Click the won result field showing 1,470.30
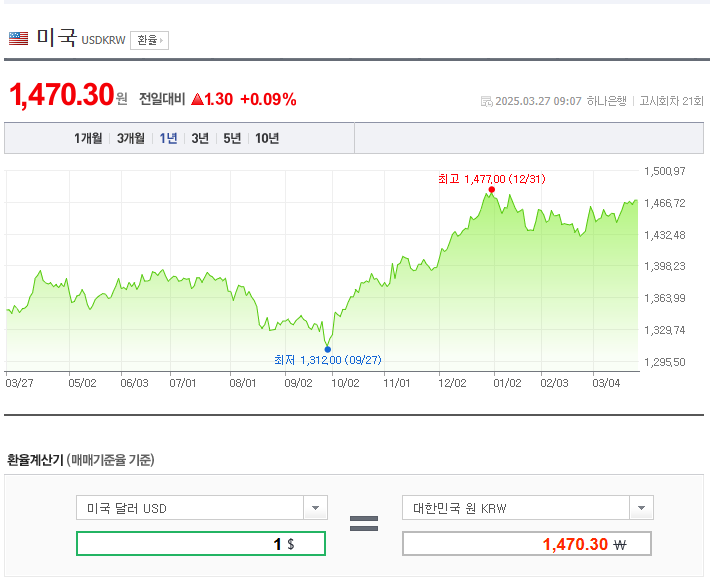Image resolution: width=710 pixels, height=585 pixels. coord(527,544)
